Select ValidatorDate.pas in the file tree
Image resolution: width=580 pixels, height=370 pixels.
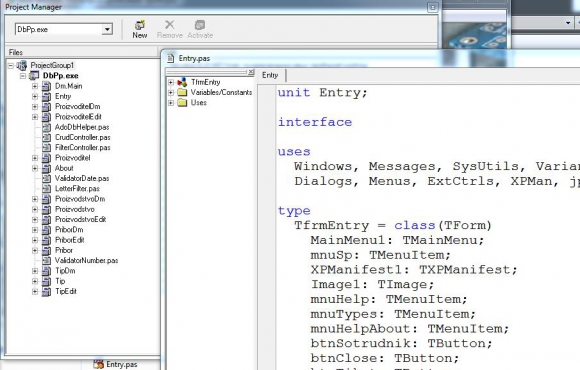click(82, 179)
